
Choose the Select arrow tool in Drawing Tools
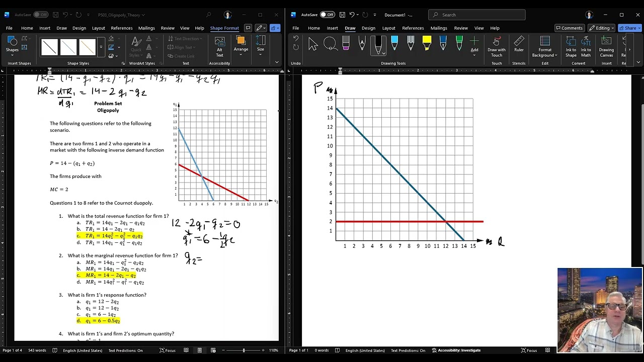point(313,44)
